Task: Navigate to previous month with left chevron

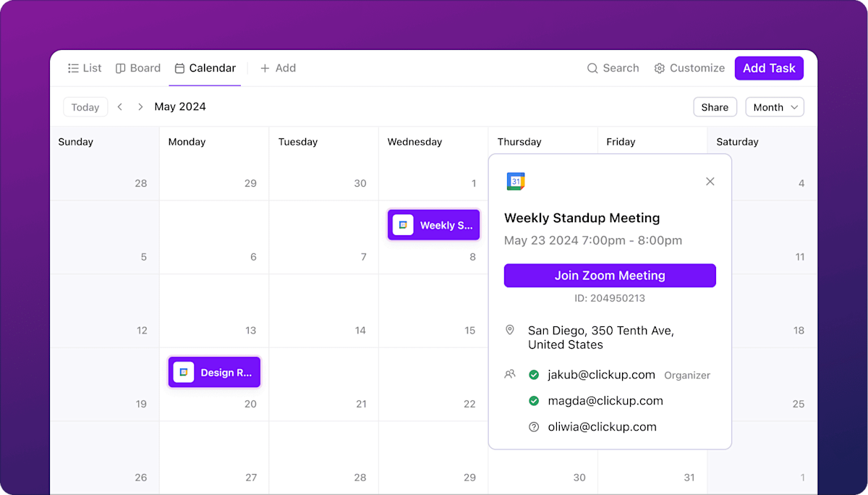Action: [x=119, y=106]
